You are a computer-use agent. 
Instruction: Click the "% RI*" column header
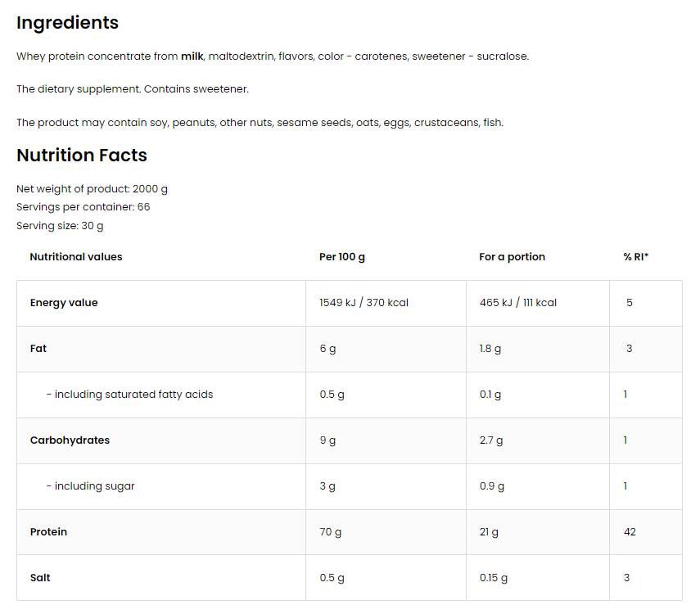click(x=635, y=257)
